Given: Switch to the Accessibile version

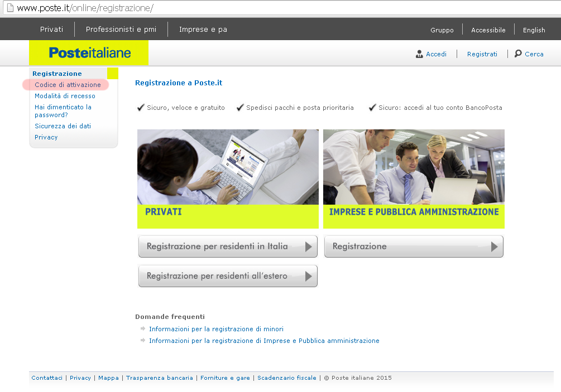Looking at the screenshot, I should tap(488, 30).
